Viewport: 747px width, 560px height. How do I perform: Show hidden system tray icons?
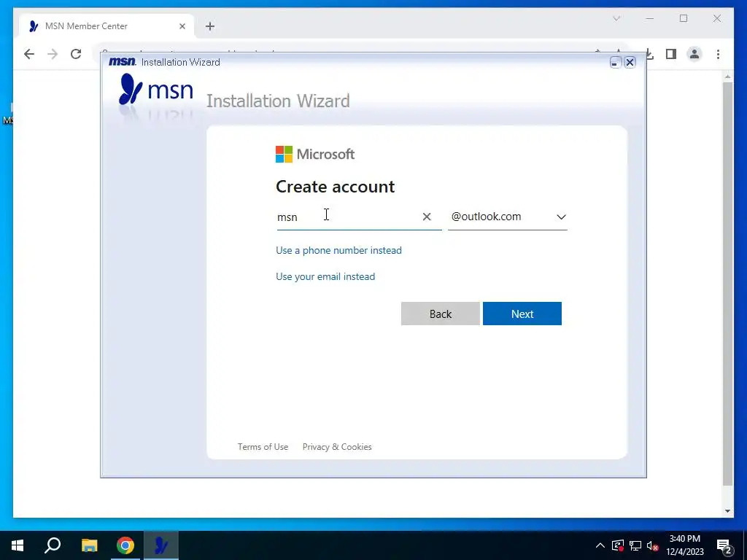pos(600,545)
